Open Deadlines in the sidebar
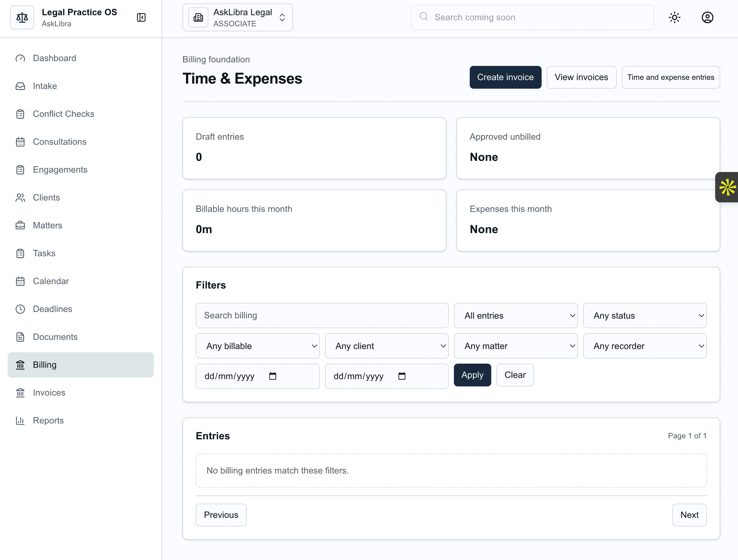 pos(81,309)
